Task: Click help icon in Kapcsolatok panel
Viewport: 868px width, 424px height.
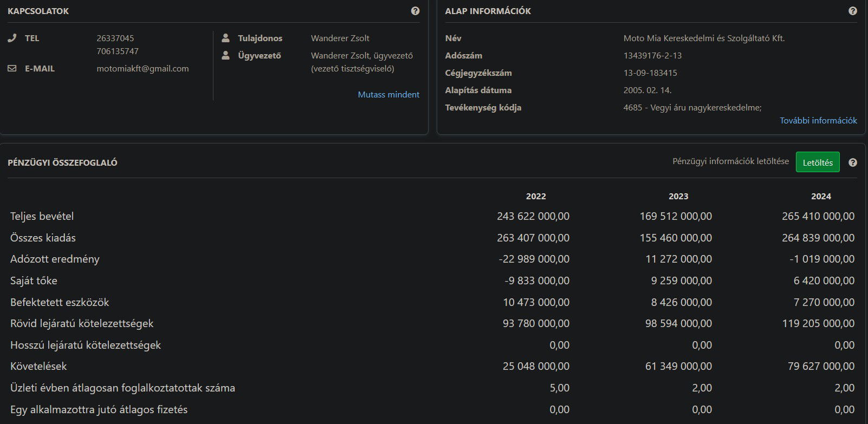Action: [x=415, y=11]
